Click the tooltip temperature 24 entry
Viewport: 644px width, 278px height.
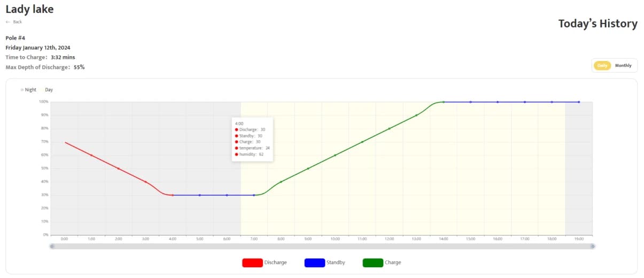pos(252,148)
